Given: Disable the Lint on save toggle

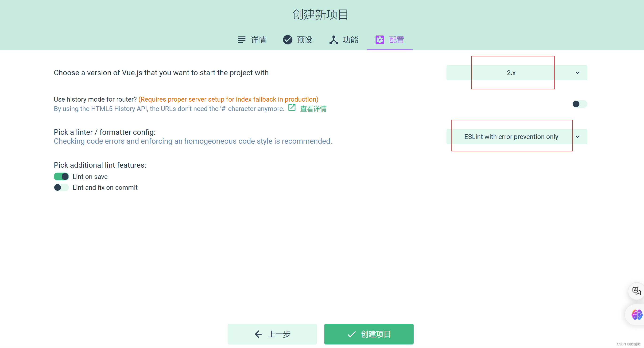Looking at the screenshot, I should pyautogui.click(x=61, y=177).
